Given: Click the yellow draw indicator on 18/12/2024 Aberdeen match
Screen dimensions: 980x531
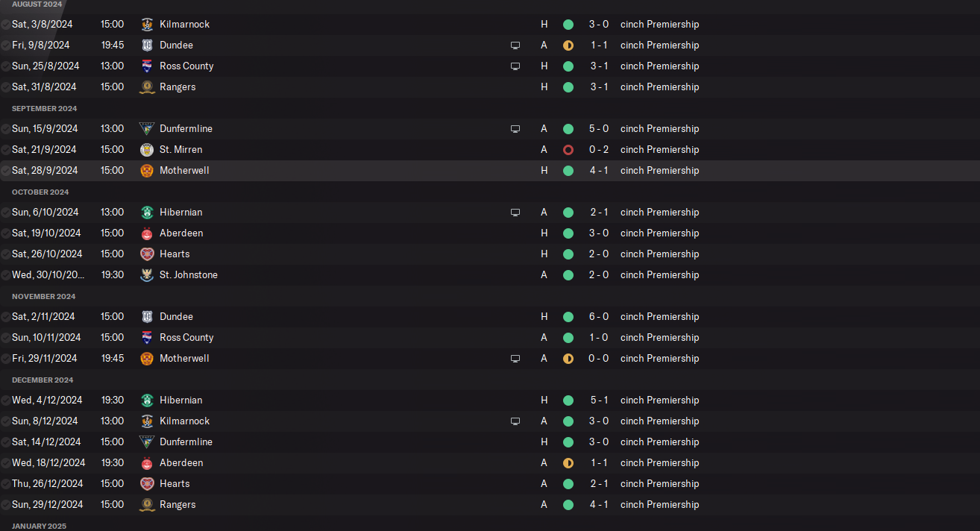Looking at the screenshot, I should click(x=568, y=463).
